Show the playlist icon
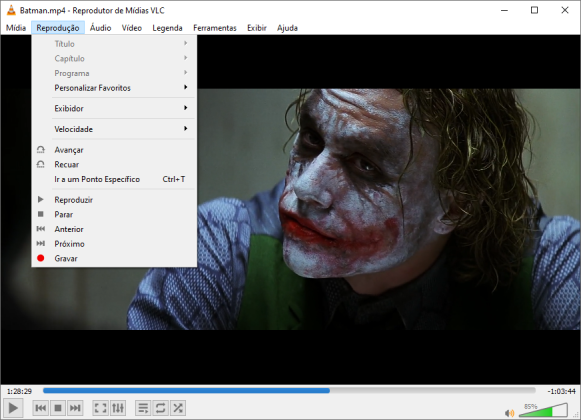The width and height of the screenshot is (581, 420). 143,408
